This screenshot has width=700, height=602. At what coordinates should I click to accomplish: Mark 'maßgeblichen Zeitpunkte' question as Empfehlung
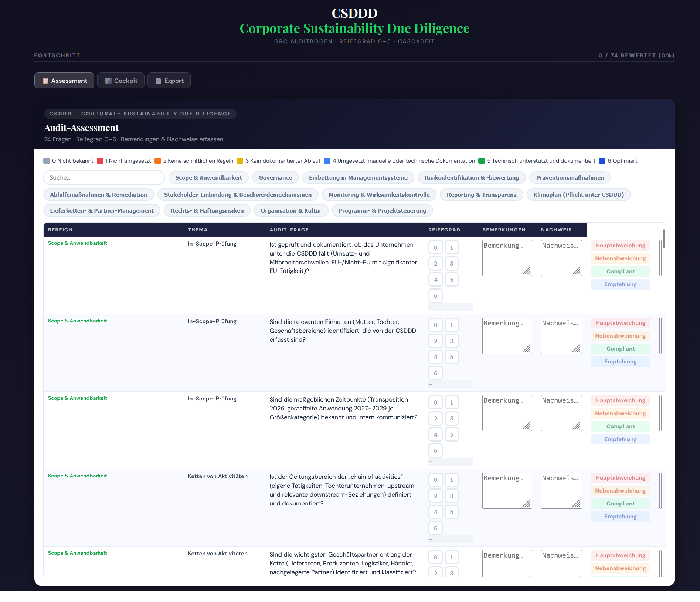click(x=621, y=439)
